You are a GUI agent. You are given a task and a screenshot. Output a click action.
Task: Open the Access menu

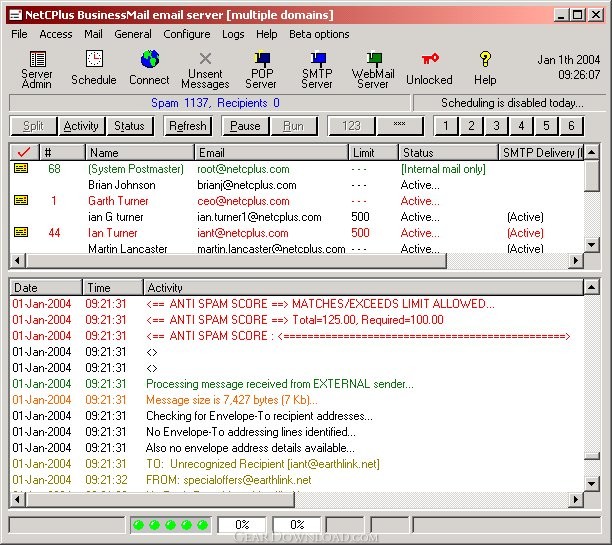[56, 34]
